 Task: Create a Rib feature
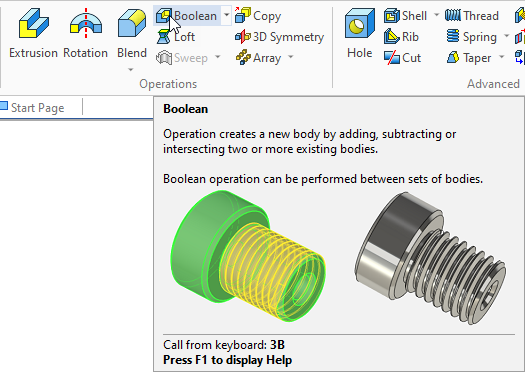[401, 37]
